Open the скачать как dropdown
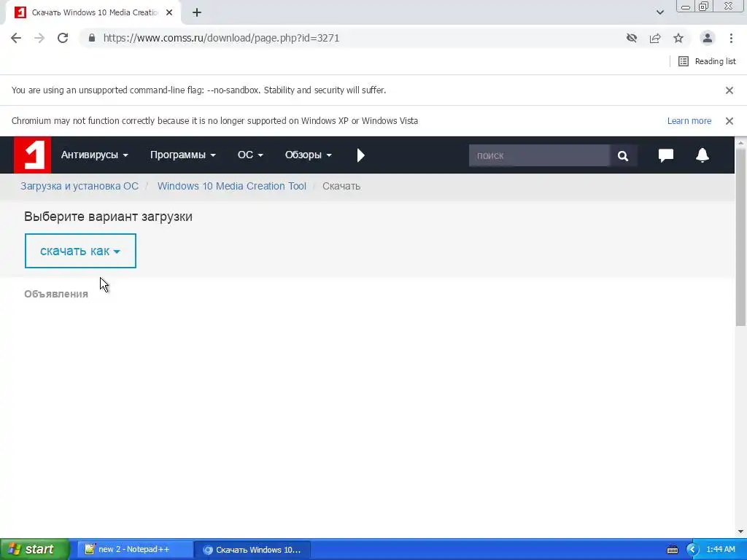 tap(80, 251)
